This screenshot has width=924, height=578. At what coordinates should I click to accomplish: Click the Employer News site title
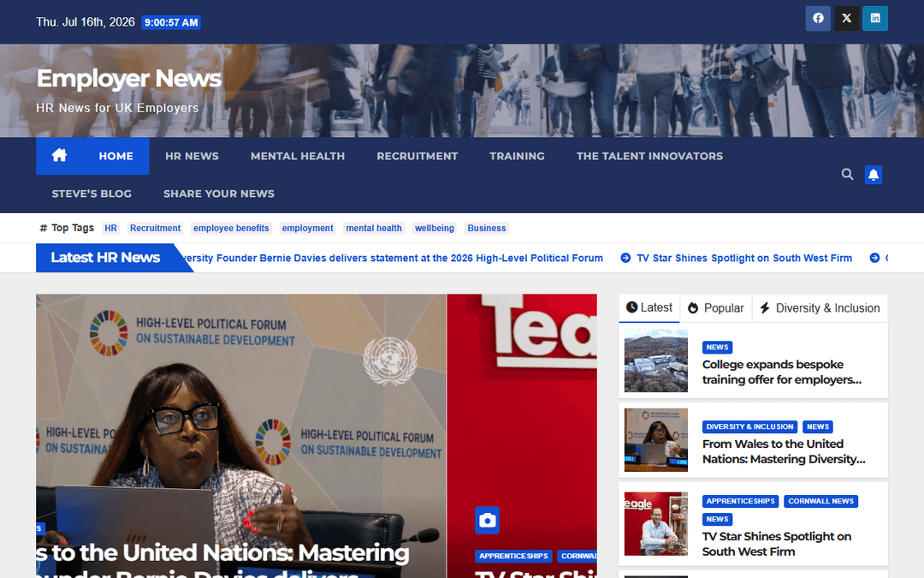click(129, 79)
